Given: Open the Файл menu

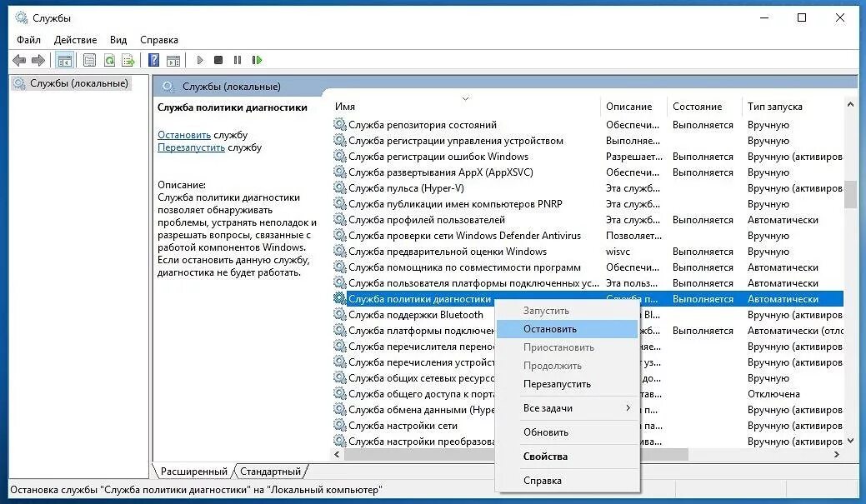Looking at the screenshot, I should click(28, 40).
